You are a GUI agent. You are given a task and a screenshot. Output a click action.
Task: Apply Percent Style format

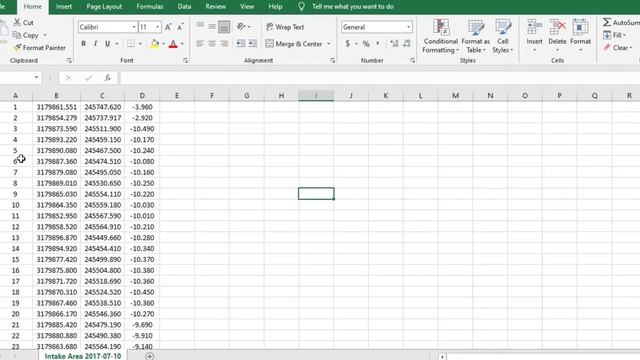pyautogui.click(x=366, y=43)
